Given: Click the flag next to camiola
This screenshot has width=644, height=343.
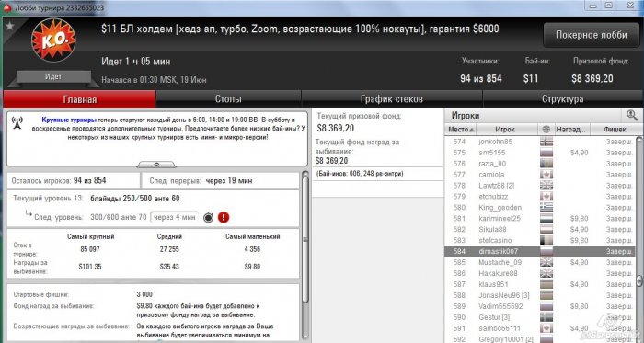Looking at the screenshot, I should pyautogui.click(x=546, y=175).
